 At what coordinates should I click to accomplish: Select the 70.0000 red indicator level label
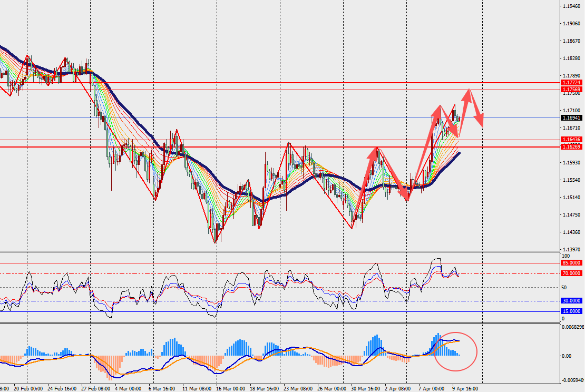(571, 273)
